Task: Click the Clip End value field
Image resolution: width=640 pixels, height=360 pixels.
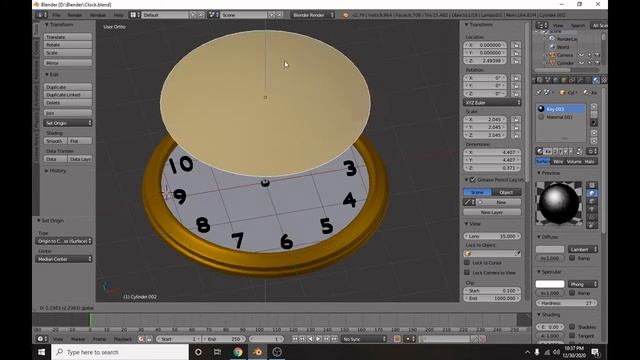Action: point(492,298)
